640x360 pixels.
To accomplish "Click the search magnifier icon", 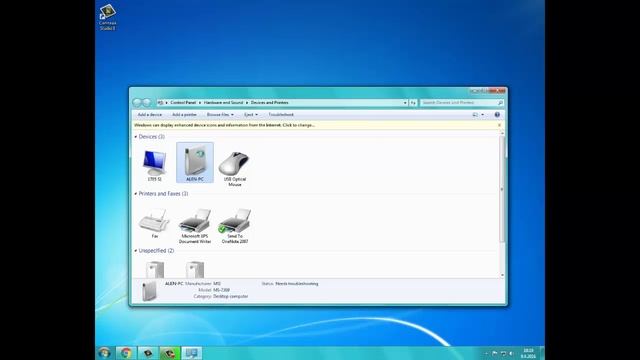I will [500, 103].
